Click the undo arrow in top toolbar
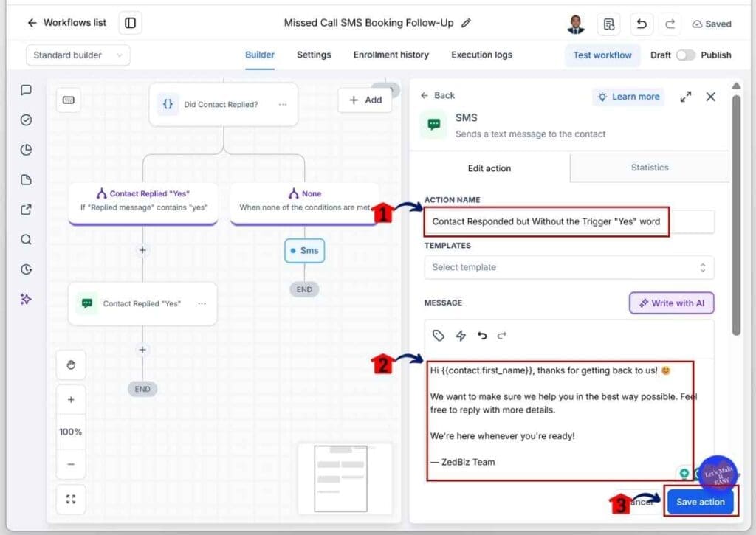Viewport: 756px width, 535px height. point(642,24)
